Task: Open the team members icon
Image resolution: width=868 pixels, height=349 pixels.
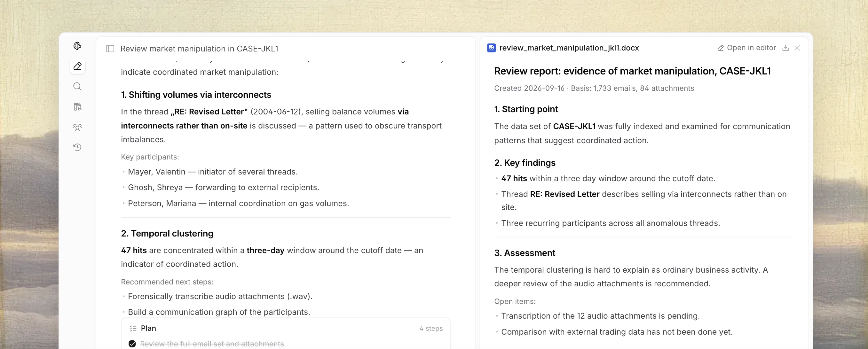Action: (x=77, y=127)
